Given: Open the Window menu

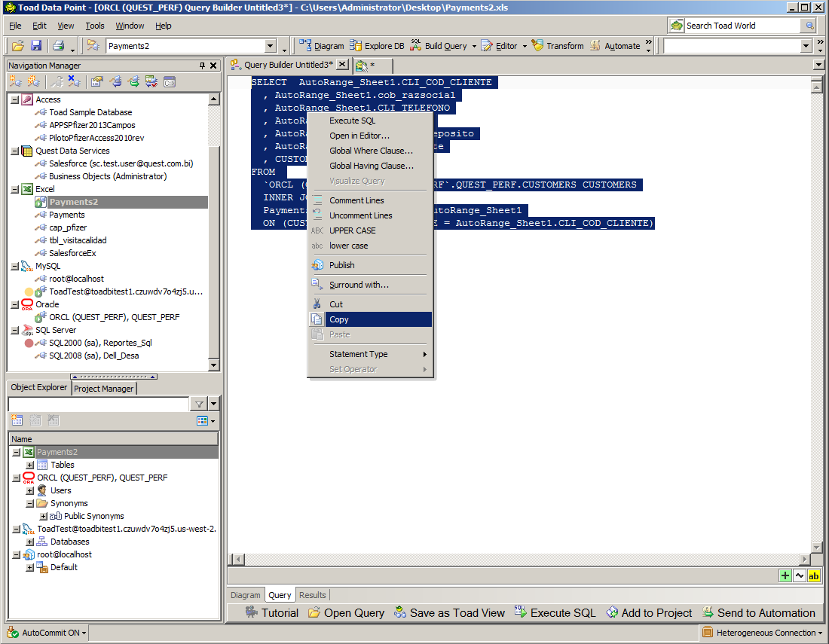Looking at the screenshot, I should [x=130, y=26].
